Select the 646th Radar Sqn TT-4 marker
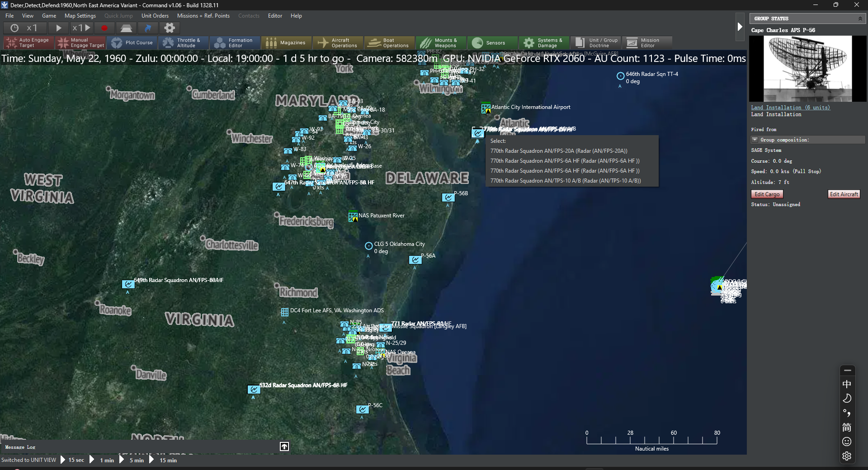 621,76
